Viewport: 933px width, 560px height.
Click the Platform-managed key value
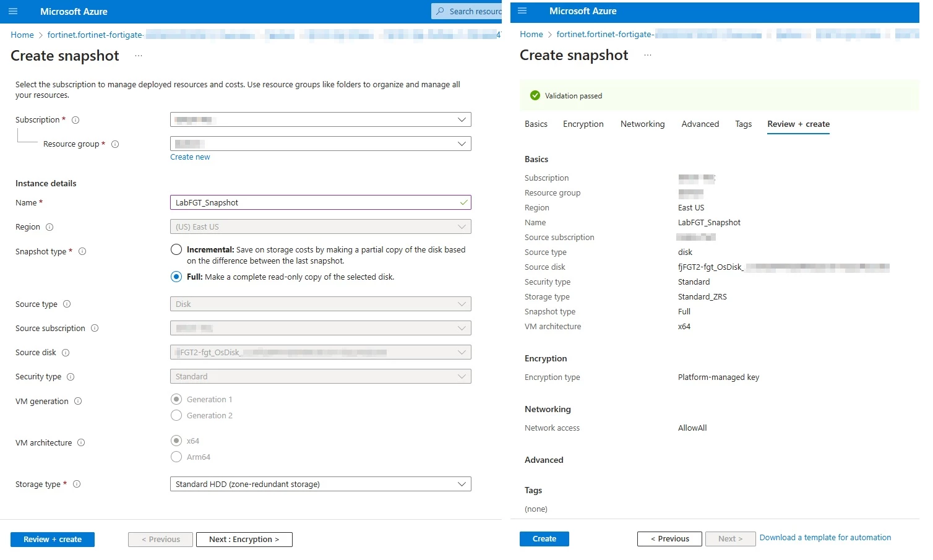point(718,377)
